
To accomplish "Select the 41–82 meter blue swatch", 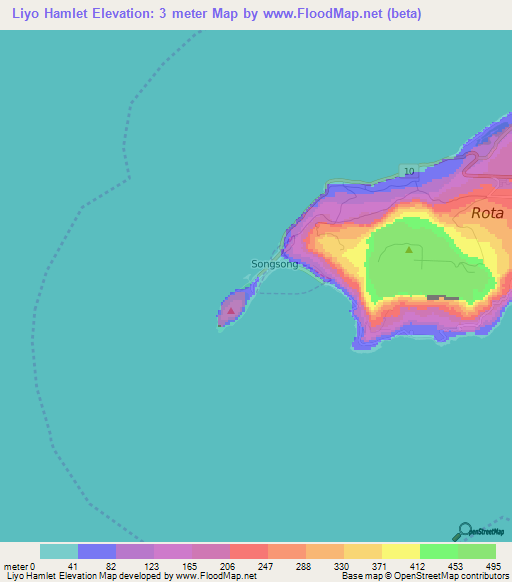I will click(x=97, y=551).
